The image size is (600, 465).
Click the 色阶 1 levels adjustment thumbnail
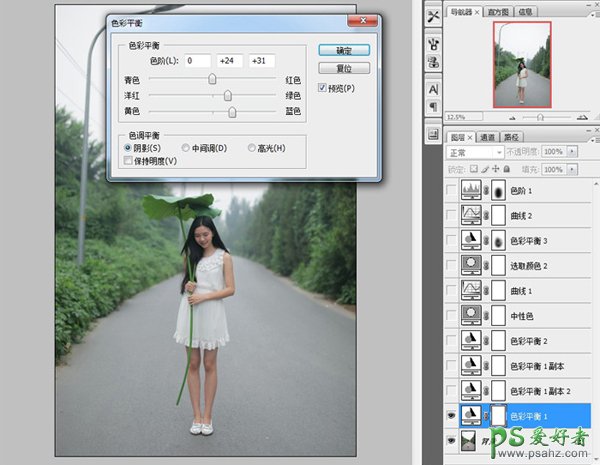471,189
